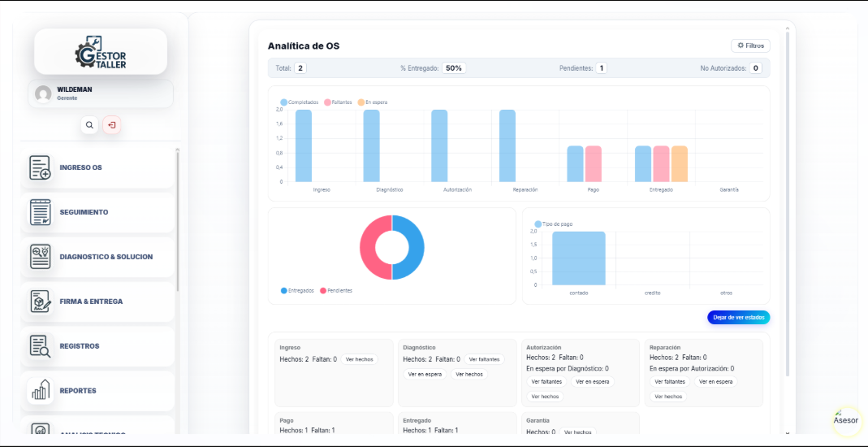Toggle the Completados legend series
868x447 pixels.
coord(300,102)
